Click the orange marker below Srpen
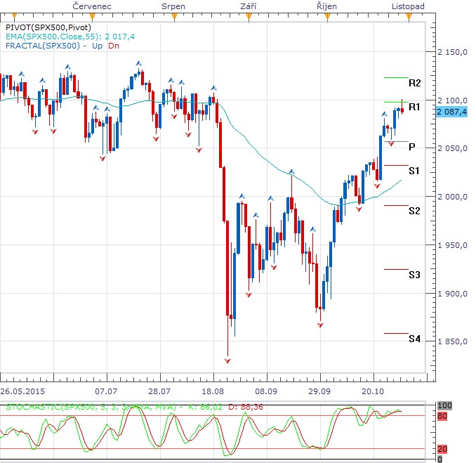 pyautogui.click(x=173, y=16)
